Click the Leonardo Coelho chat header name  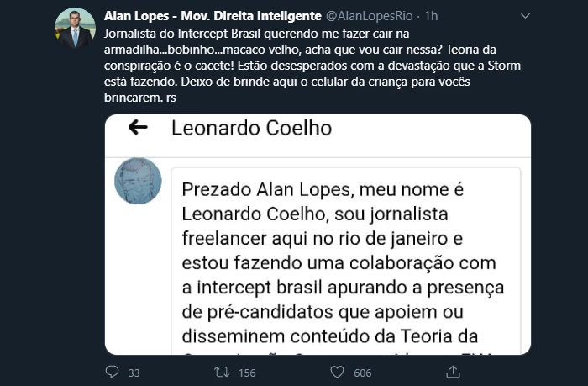pyautogui.click(x=251, y=129)
